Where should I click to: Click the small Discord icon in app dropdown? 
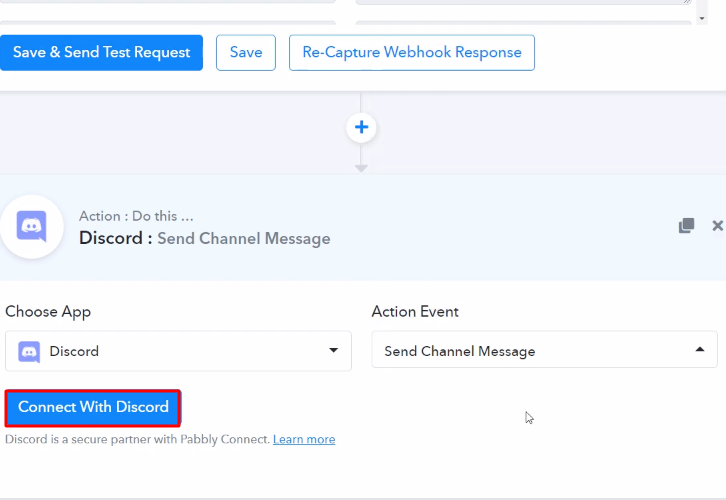[29, 351]
